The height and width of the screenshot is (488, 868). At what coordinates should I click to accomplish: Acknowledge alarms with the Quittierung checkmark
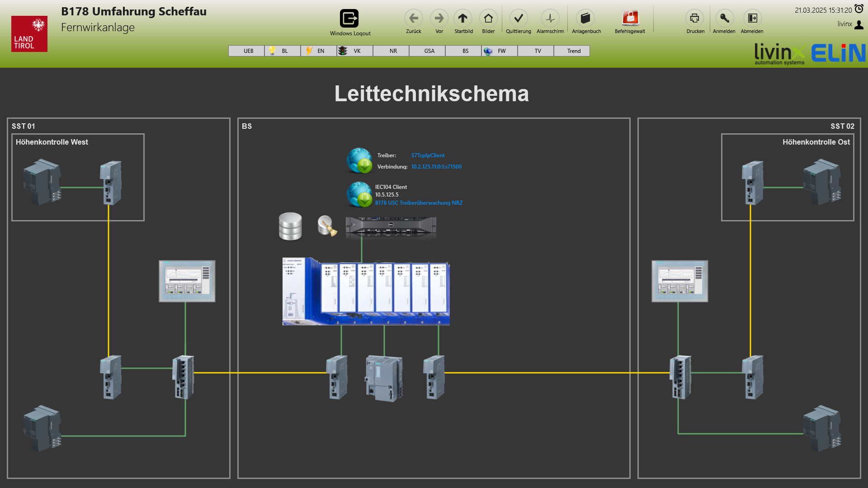518,19
